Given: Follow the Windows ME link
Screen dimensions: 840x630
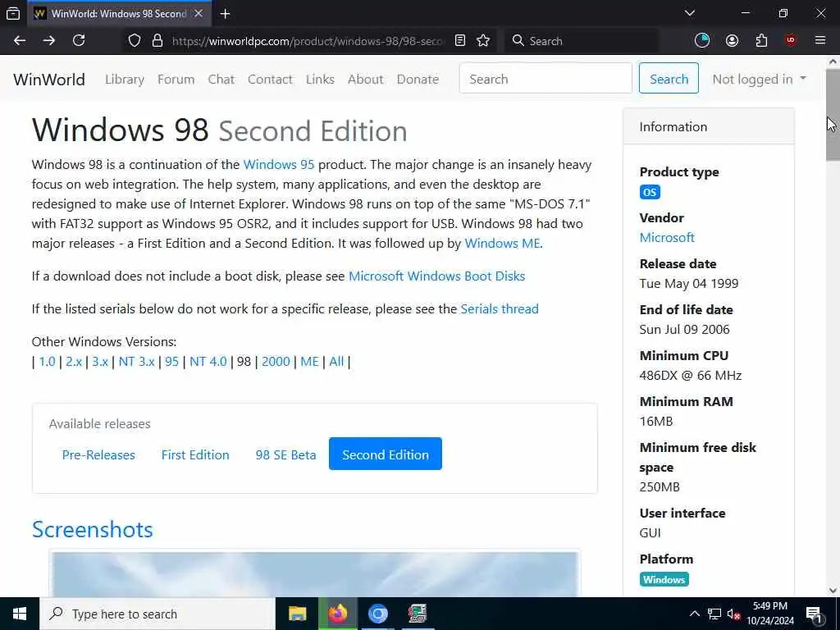Looking at the screenshot, I should pyautogui.click(x=503, y=243).
